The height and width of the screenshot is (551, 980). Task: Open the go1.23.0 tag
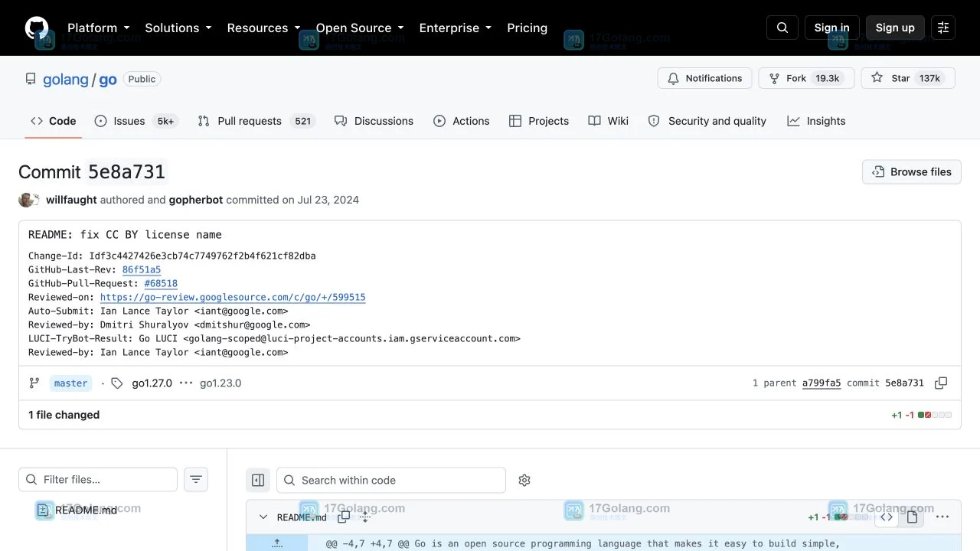click(220, 383)
